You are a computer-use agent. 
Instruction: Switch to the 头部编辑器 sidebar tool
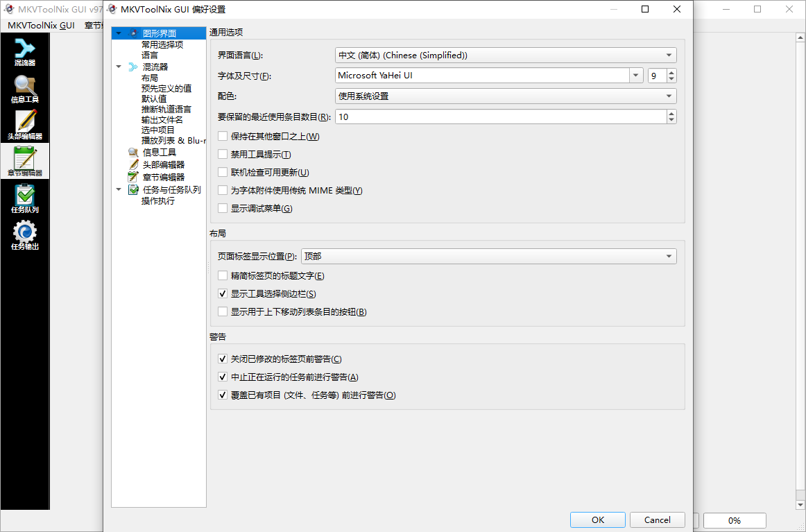pyautogui.click(x=25, y=125)
